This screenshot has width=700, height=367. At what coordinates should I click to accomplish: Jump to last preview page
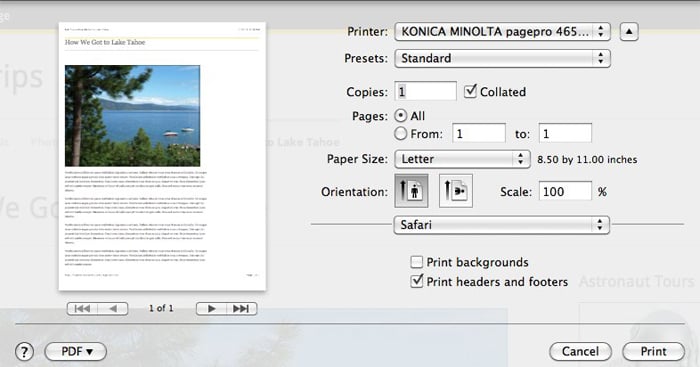tap(242, 309)
